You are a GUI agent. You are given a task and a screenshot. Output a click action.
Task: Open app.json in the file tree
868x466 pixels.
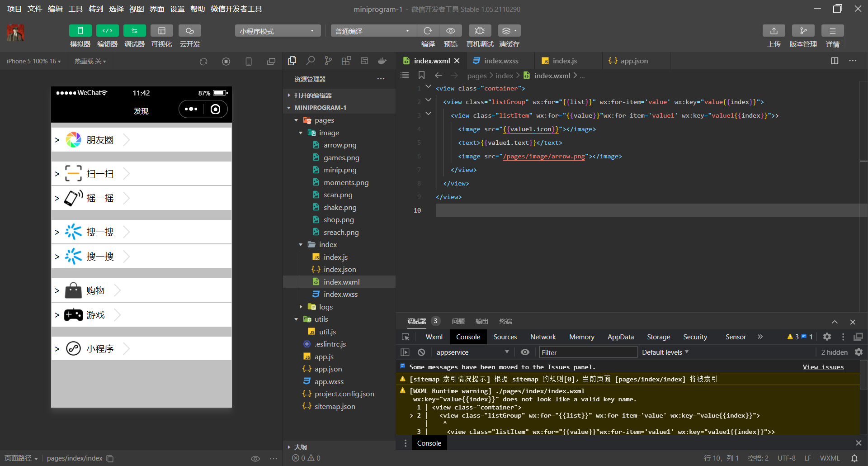click(328, 369)
